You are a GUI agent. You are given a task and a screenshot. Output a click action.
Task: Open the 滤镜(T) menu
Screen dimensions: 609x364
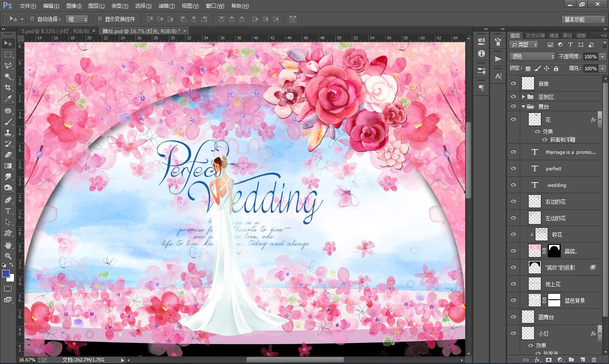(166, 6)
